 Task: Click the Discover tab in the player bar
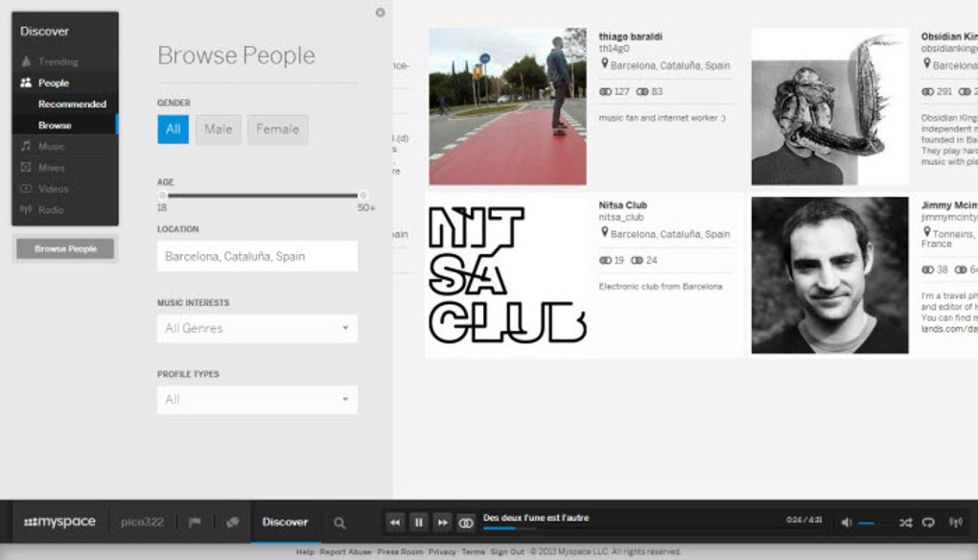coord(284,522)
